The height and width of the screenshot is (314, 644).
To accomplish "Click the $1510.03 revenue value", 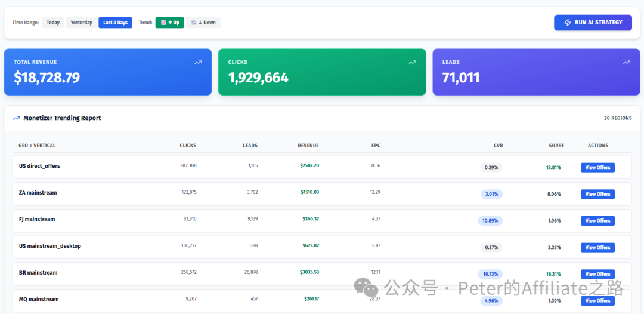I will 309,192.
